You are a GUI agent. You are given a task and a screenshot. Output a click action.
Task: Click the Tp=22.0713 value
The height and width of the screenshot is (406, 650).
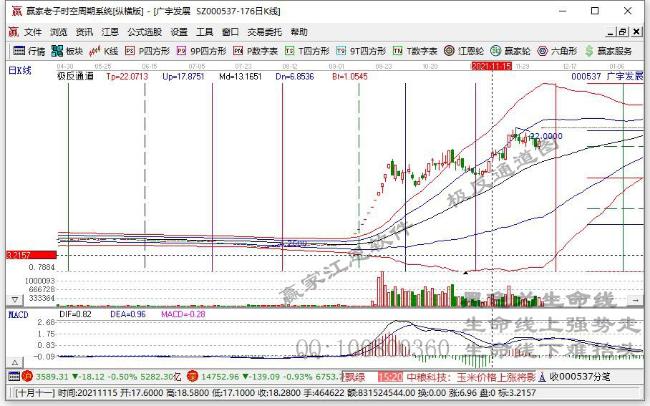click(127, 76)
